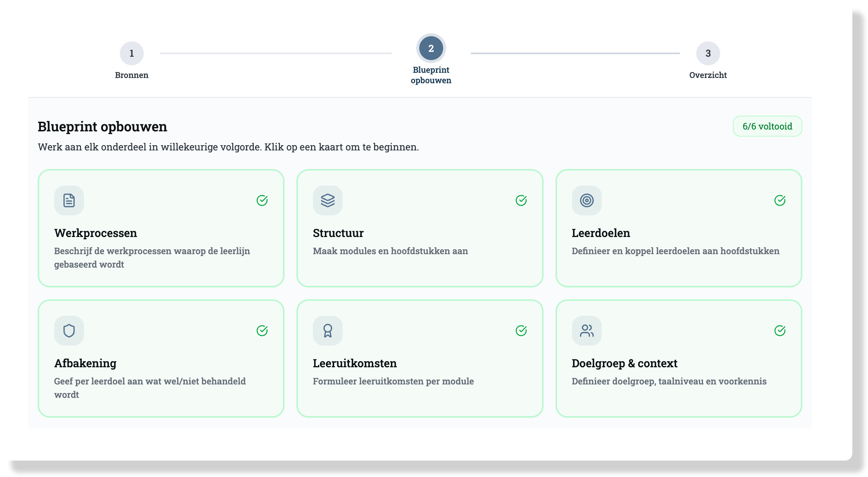The height and width of the screenshot is (477, 868).
Task: Click the 6/6 voltooid progress badge
Action: [x=767, y=126]
